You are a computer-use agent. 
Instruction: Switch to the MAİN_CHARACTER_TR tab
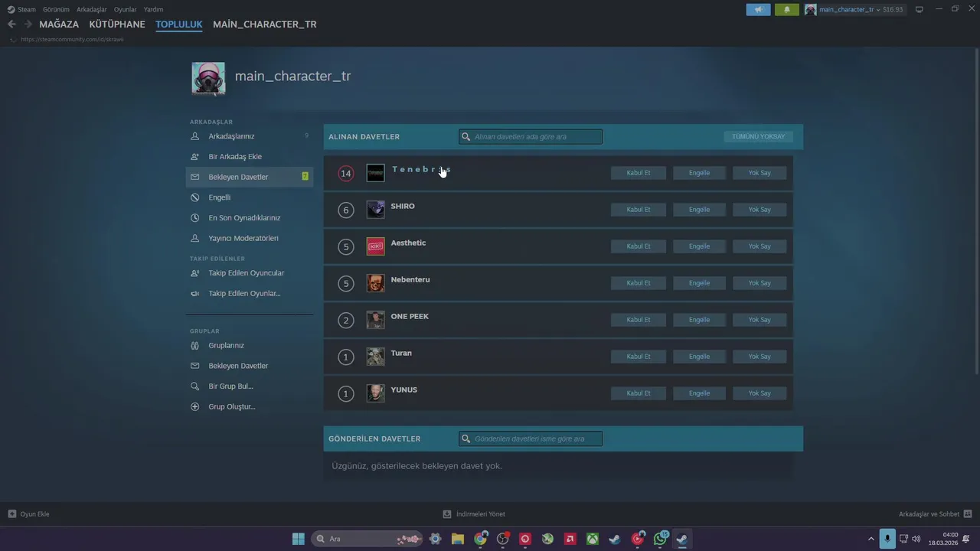click(265, 24)
